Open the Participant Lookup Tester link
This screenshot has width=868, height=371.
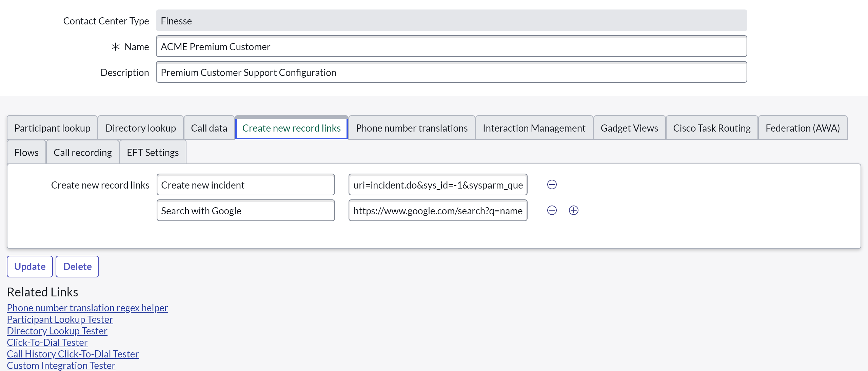[x=60, y=319]
